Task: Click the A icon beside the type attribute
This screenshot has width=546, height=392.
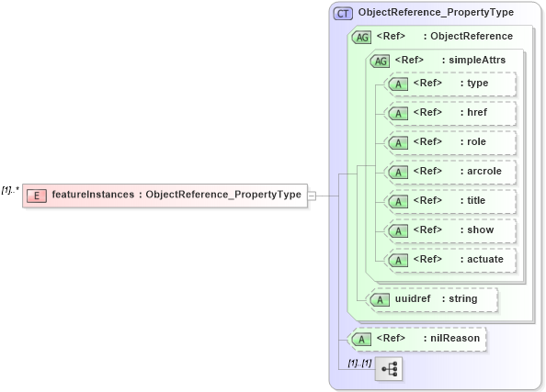Action: 398,84
